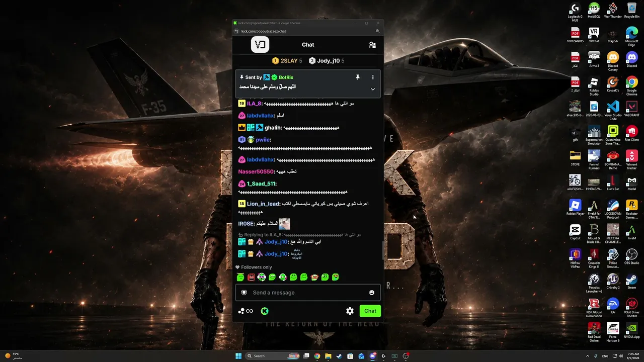Click username Nasser50550 in chat
The height and width of the screenshot is (362, 644).
coord(256,171)
